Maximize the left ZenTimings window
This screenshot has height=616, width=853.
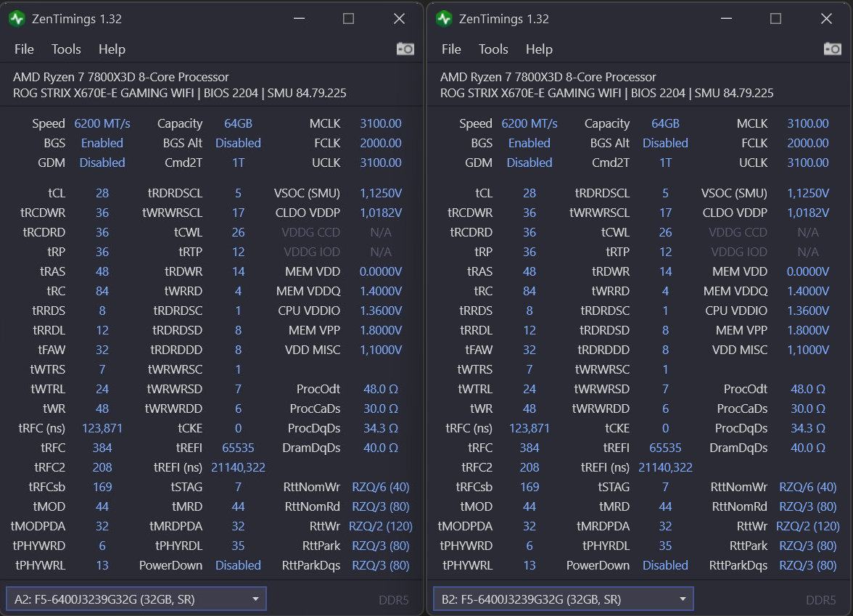pos(348,19)
